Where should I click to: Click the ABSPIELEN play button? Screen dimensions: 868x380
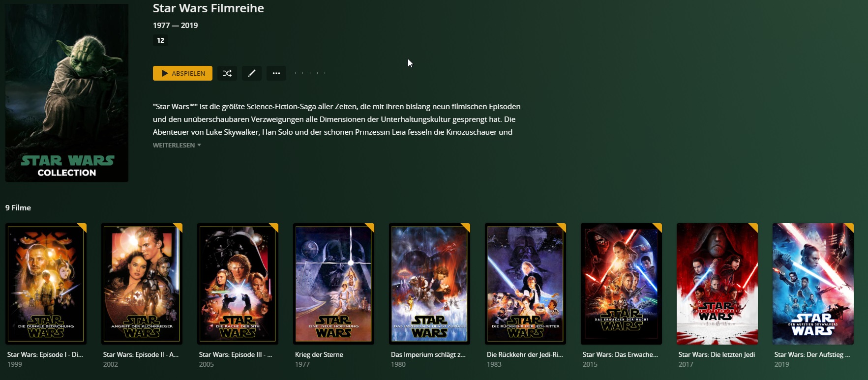[x=182, y=73]
